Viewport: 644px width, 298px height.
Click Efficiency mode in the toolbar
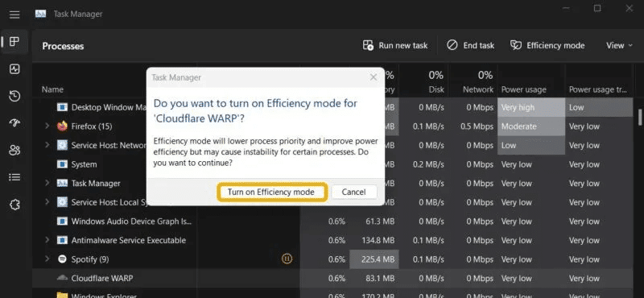tap(547, 46)
